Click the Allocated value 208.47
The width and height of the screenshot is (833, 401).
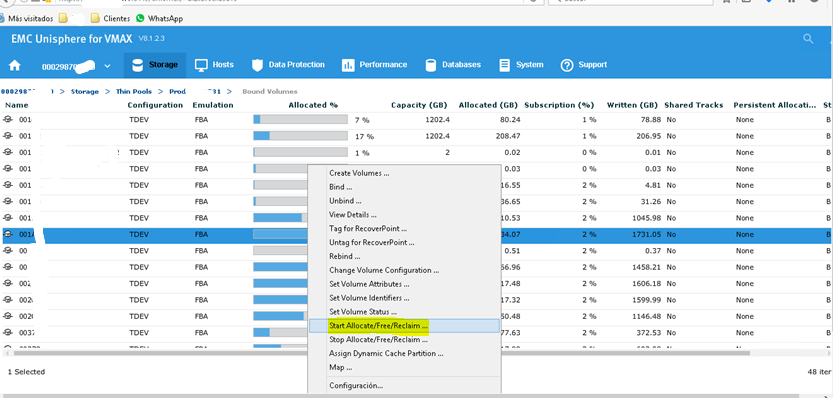pyautogui.click(x=508, y=136)
